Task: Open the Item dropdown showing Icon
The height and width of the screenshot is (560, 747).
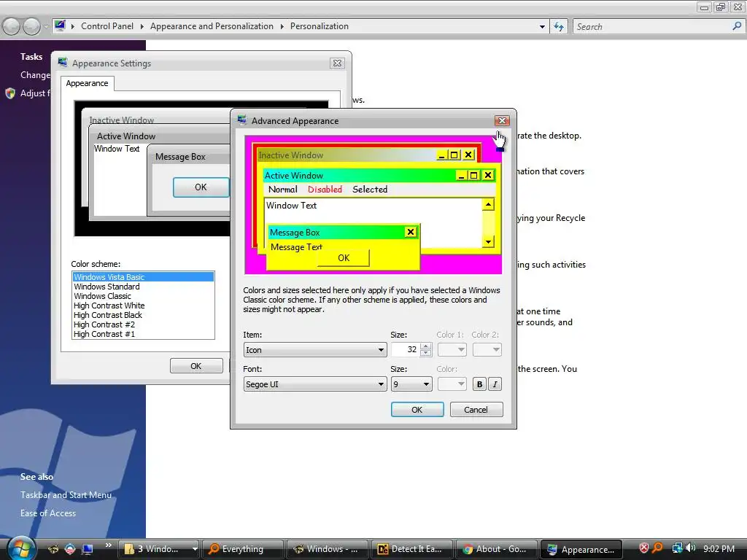Action: pyautogui.click(x=314, y=350)
